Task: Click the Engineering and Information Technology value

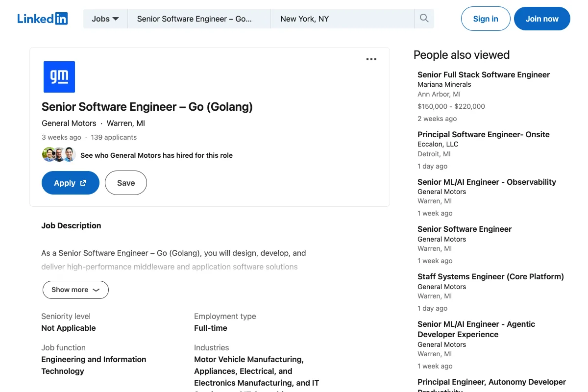Action: (94, 365)
